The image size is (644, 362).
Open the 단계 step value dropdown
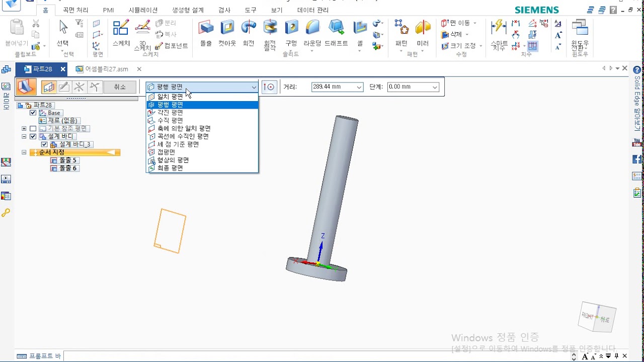click(435, 87)
